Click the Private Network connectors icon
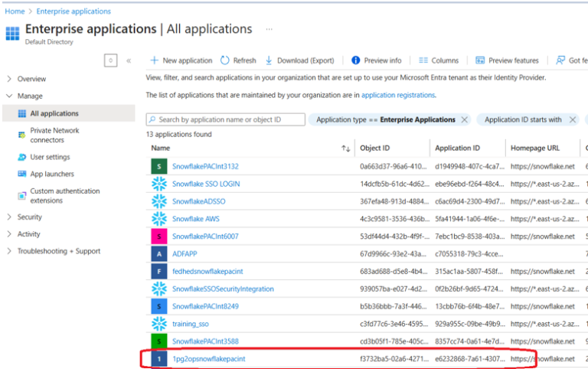The image size is (588, 369). (x=22, y=135)
